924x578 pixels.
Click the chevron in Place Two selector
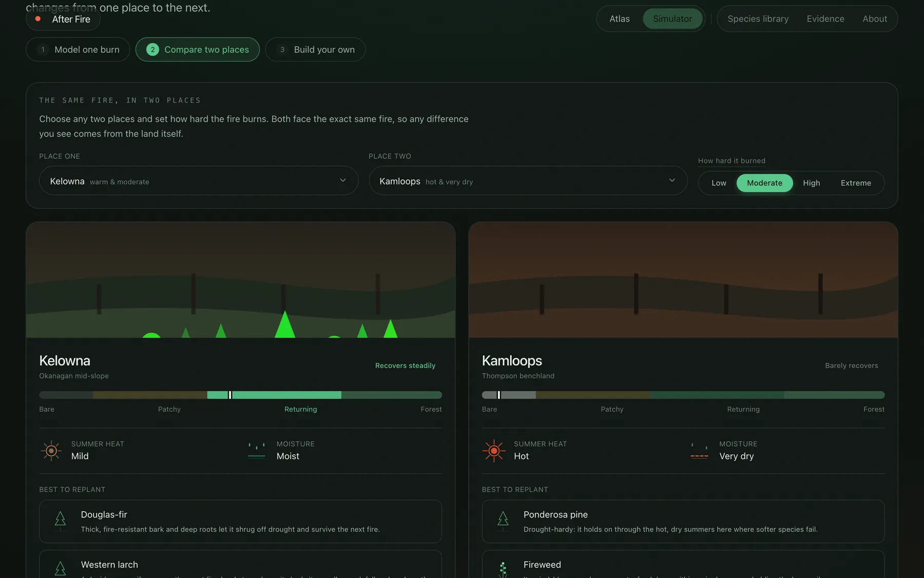(672, 180)
